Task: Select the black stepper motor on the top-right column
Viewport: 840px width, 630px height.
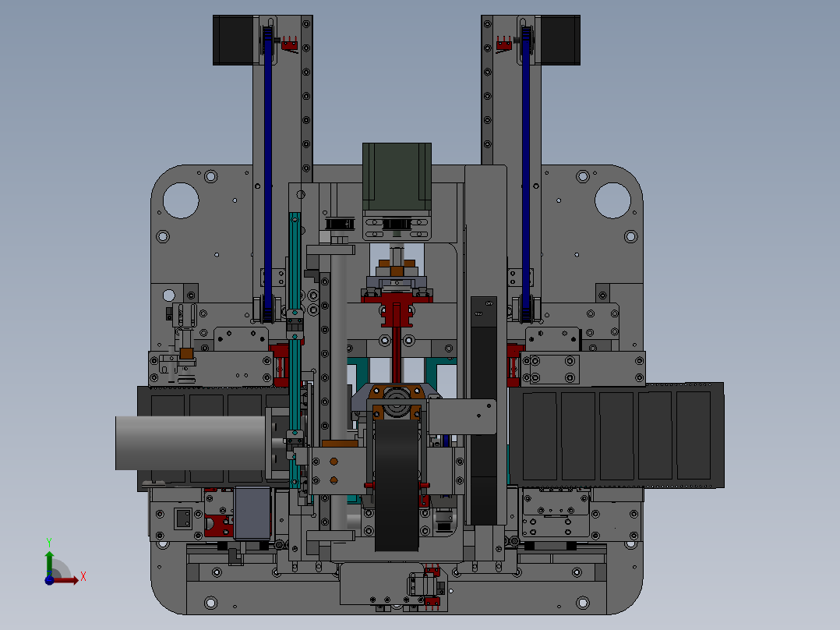Action: pos(560,41)
